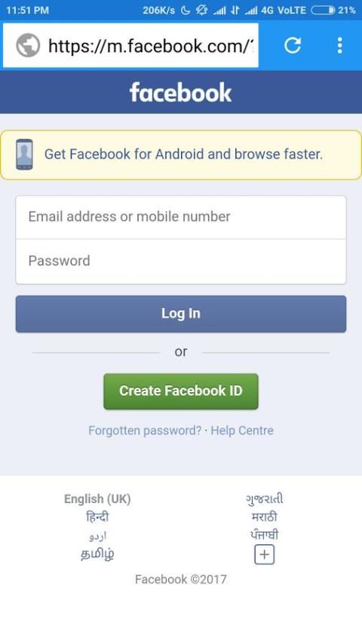This screenshot has height=644, width=362.
Task: Open Forgotten password link
Action: click(145, 431)
